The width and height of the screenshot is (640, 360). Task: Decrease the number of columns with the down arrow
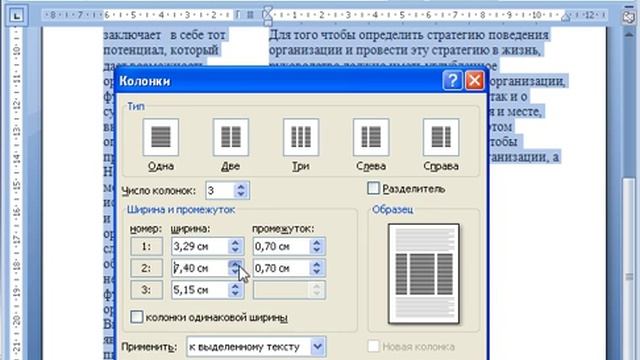[241, 195]
